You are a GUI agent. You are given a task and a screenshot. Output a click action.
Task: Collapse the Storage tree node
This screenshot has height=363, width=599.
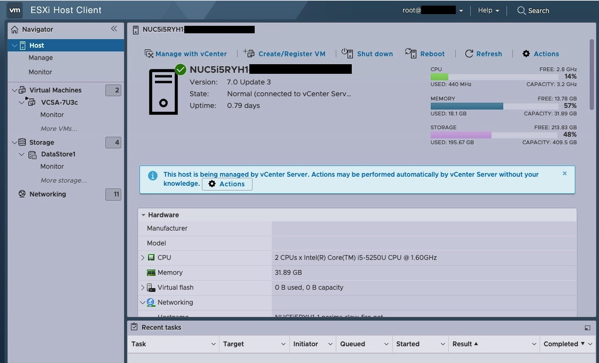pos(14,142)
